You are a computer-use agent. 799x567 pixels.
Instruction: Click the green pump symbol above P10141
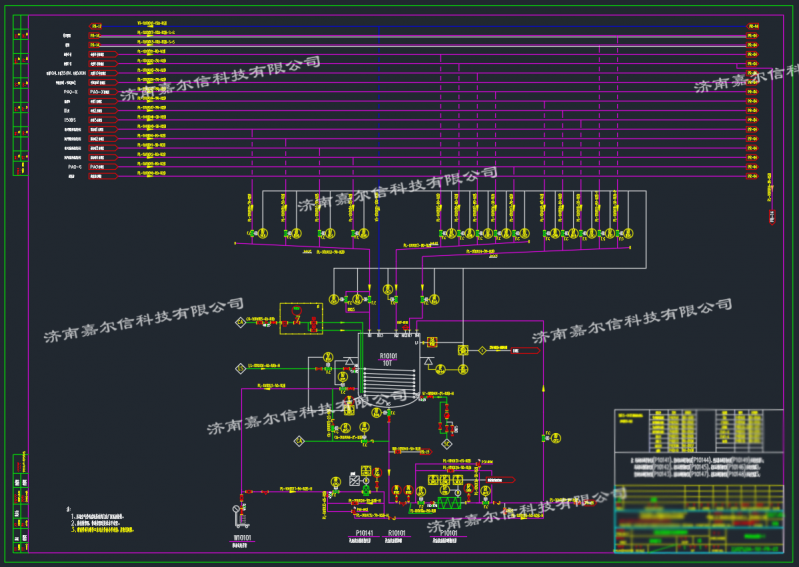(x=365, y=491)
